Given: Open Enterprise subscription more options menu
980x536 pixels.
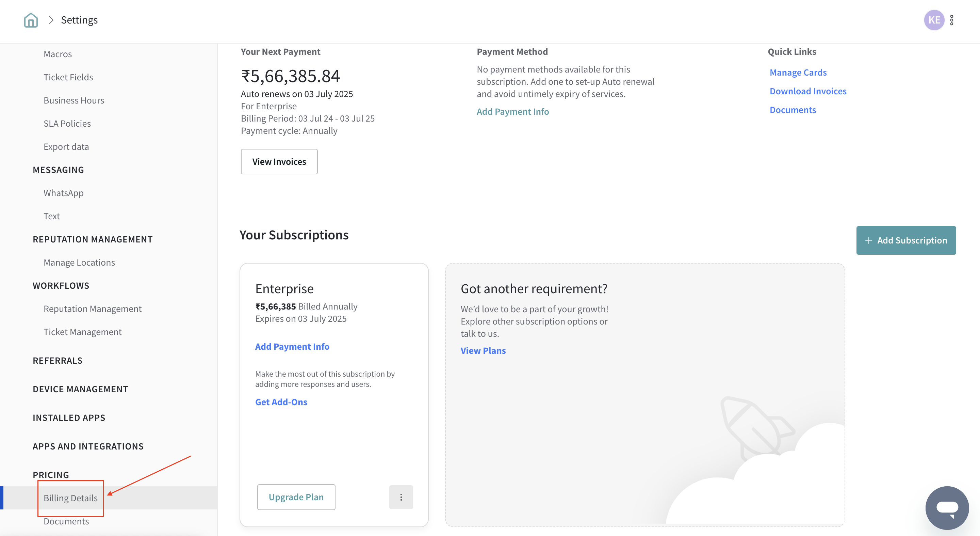Looking at the screenshot, I should click(401, 497).
